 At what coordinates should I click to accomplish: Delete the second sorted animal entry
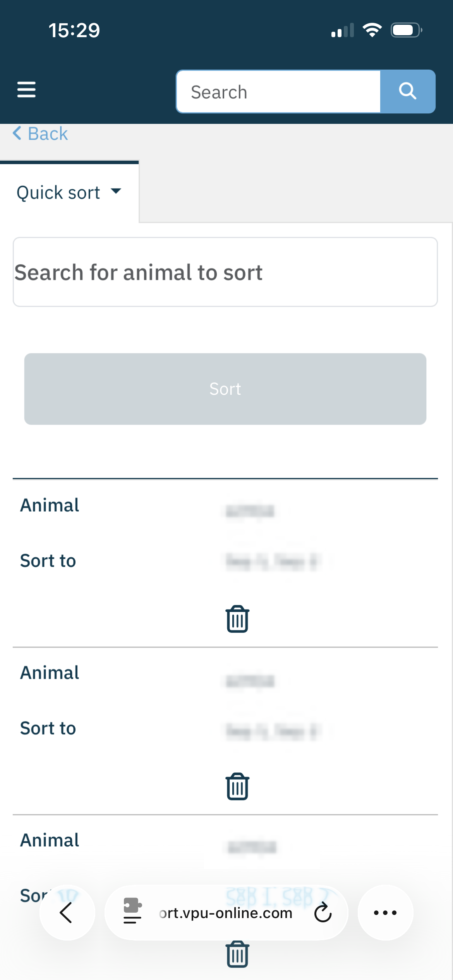coord(237,786)
